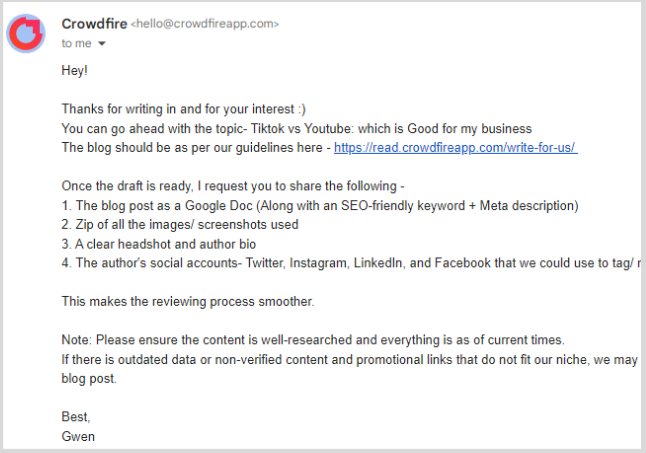Open the crowdfireapp write-for-us guidelines link

click(456, 148)
